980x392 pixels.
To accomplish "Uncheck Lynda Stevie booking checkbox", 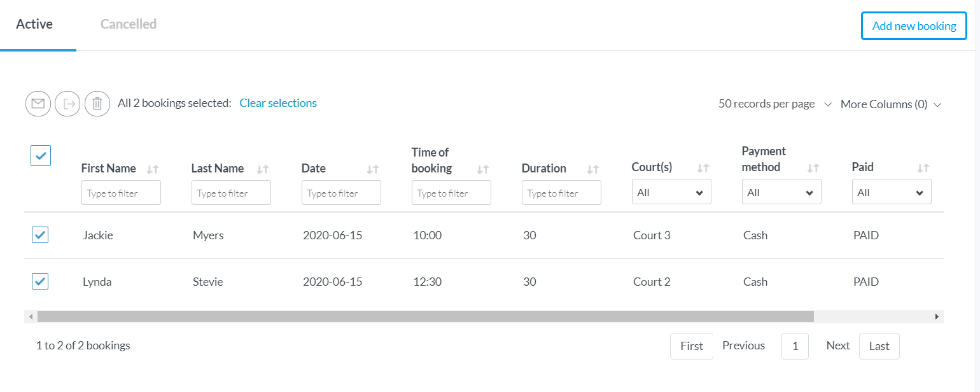I will pos(40,281).
